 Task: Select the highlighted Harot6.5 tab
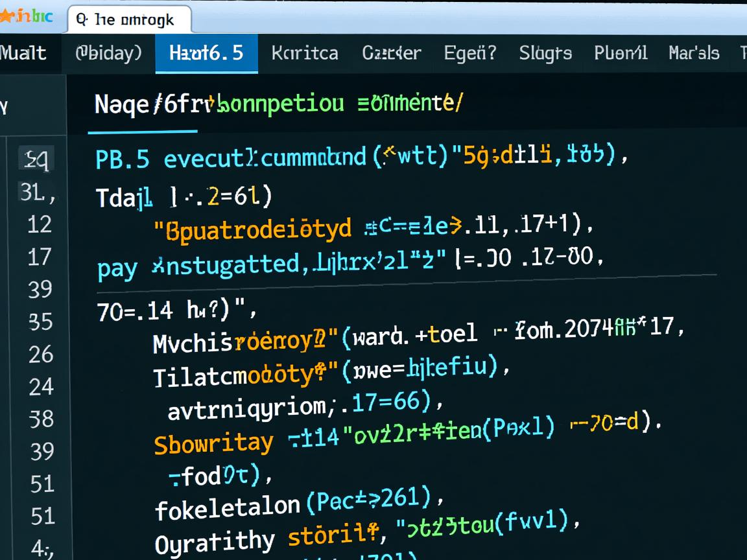click(x=206, y=53)
